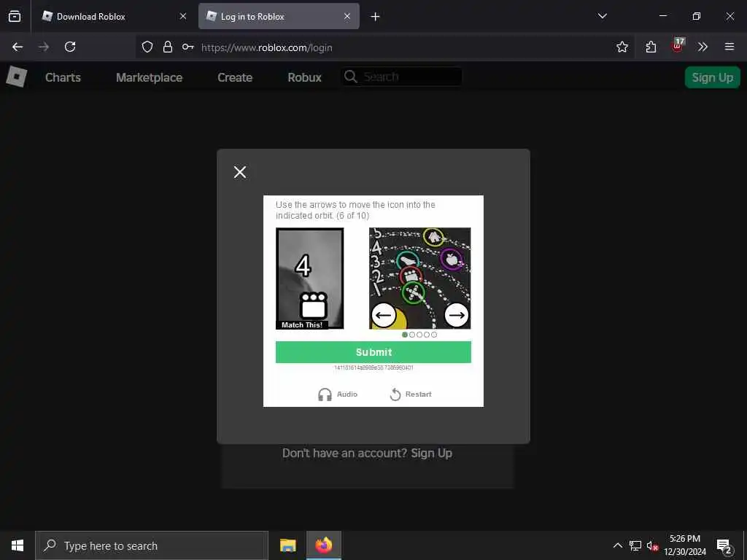Open a new browser tab
Image resolution: width=747 pixels, height=560 pixels.
click(x=375, y=17)
